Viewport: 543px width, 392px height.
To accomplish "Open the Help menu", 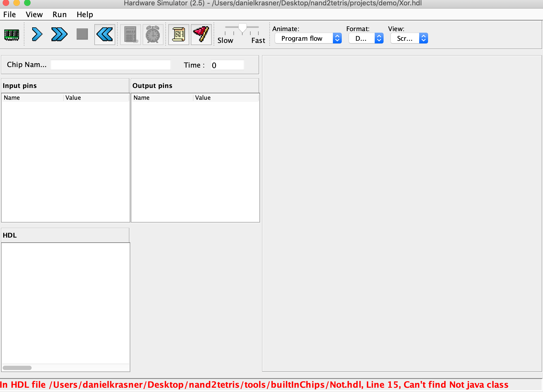I will [x=85, y=14].
